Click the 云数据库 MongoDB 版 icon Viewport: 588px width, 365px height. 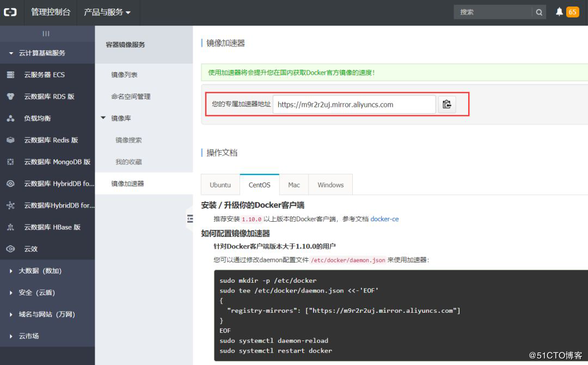click(x=10, y=162)
